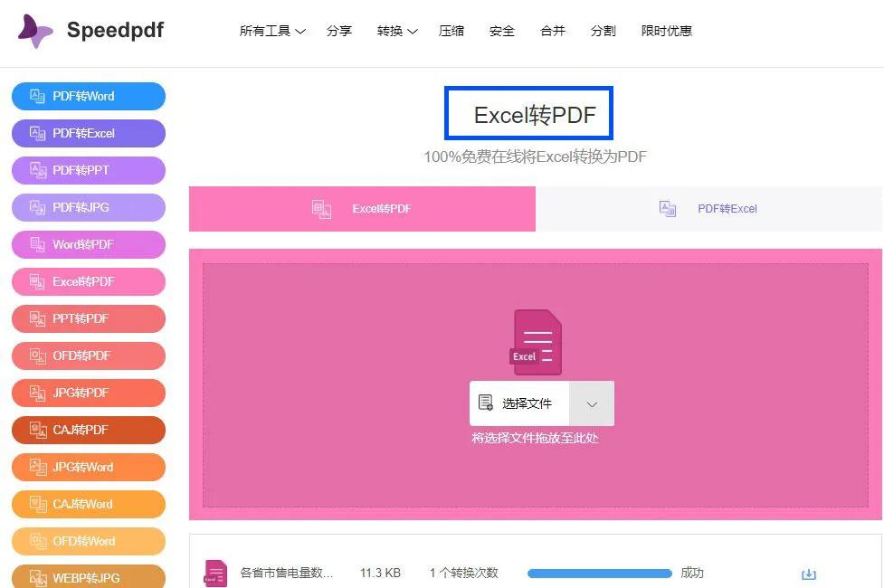Select the OFD转PDF sidebar tool

pyautogui.click(x=88, y=356)
